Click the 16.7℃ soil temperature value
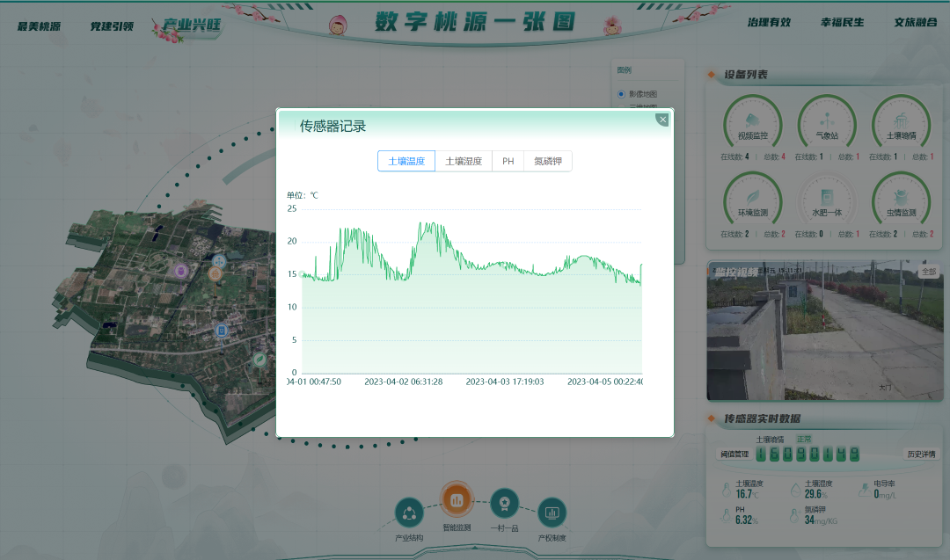Screen dimensions: 950x560 747,494
